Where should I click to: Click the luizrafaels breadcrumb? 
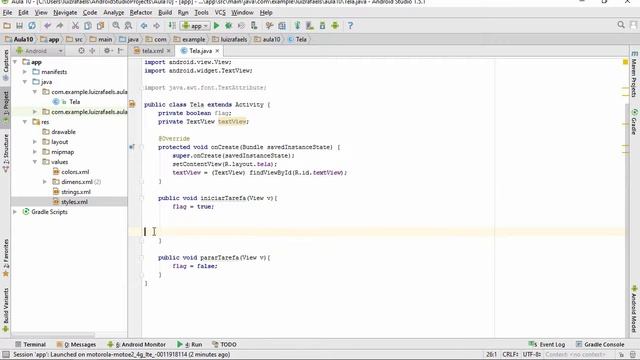[229, 40]
